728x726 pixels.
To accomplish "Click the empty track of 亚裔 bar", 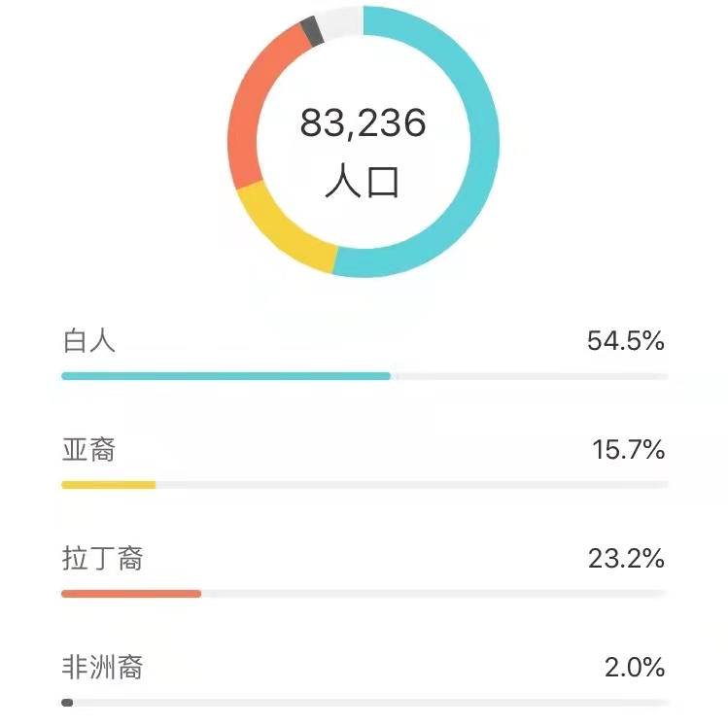I will tap(412, 485).
